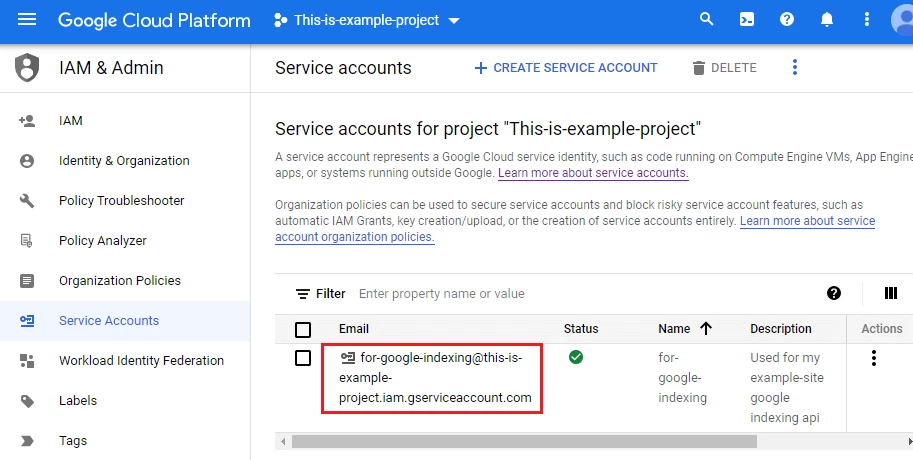Select the for-google-indexing service account checkbox
Screen dimensions: 913x460
click(303, 358)
